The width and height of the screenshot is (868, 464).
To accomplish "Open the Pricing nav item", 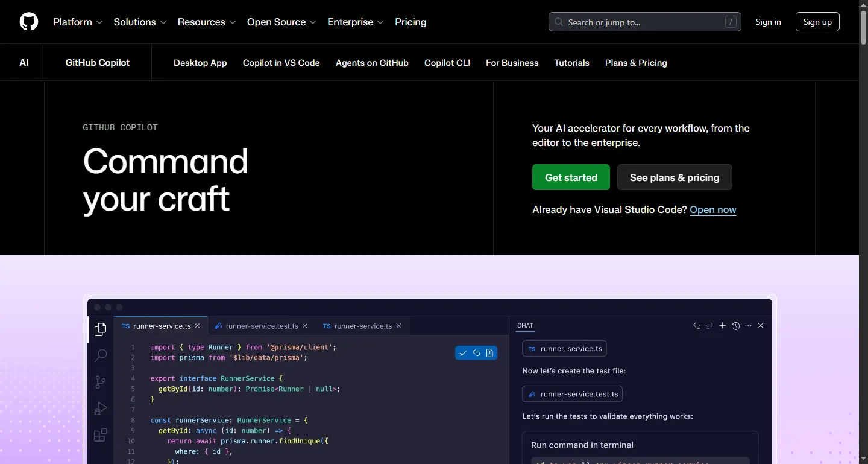I will (410, 22).
